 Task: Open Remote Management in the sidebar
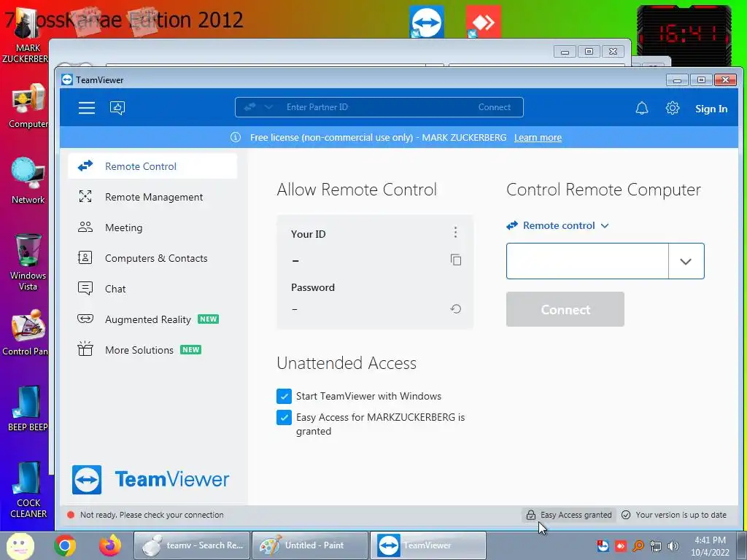[152, 197]
